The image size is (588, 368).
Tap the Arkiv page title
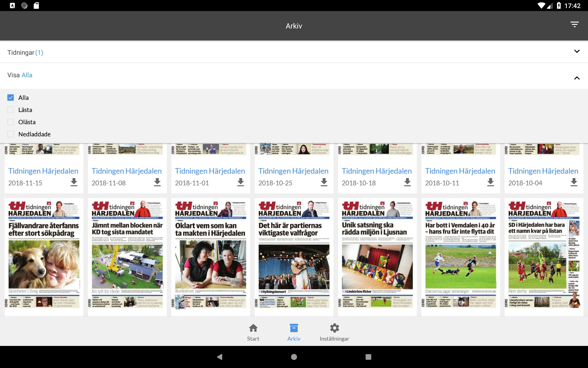click(x=294, y=26)
